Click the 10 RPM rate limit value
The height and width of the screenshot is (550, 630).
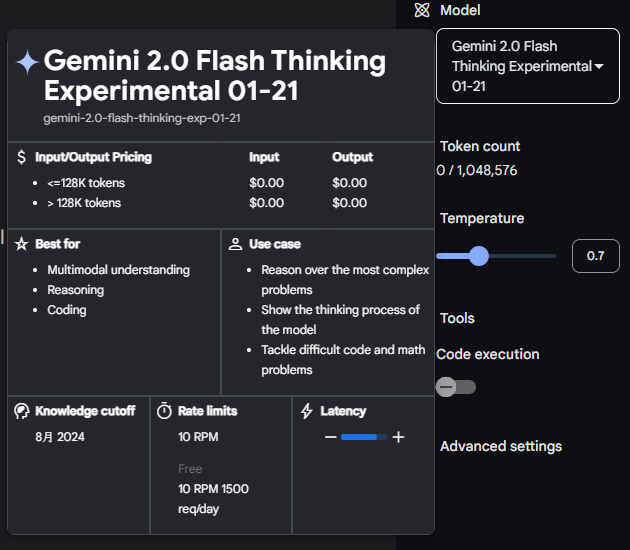(x=198, y=437)
